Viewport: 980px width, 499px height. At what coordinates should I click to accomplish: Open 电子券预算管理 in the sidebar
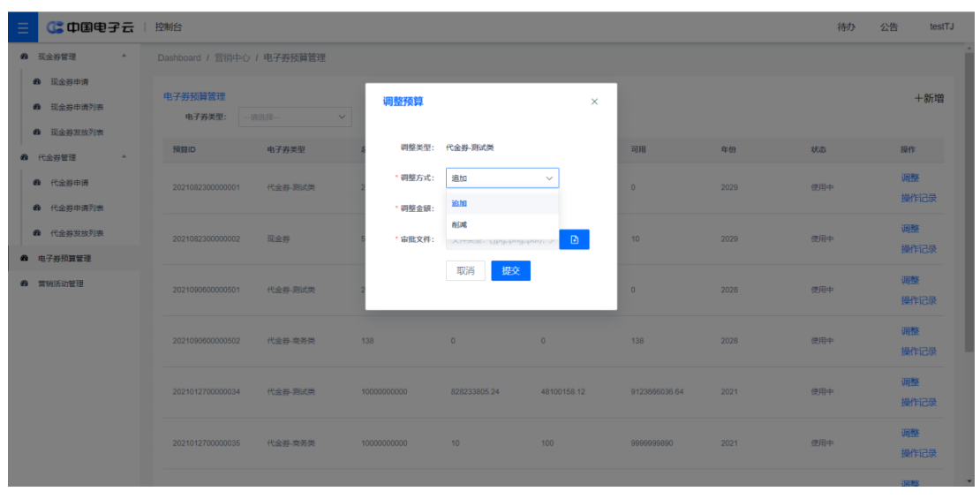(x=64, y=258)
